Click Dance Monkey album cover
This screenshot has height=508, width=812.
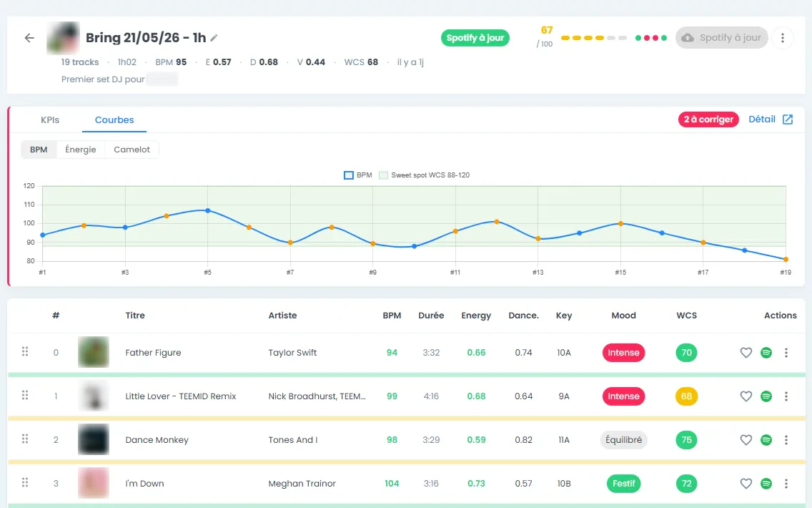94,439
